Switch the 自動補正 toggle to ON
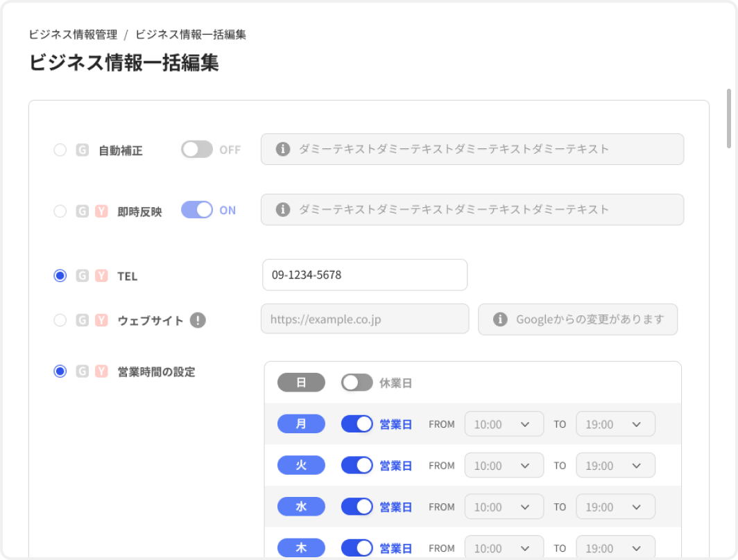Screen dimensions: 738x560 (x=196, y=149)
